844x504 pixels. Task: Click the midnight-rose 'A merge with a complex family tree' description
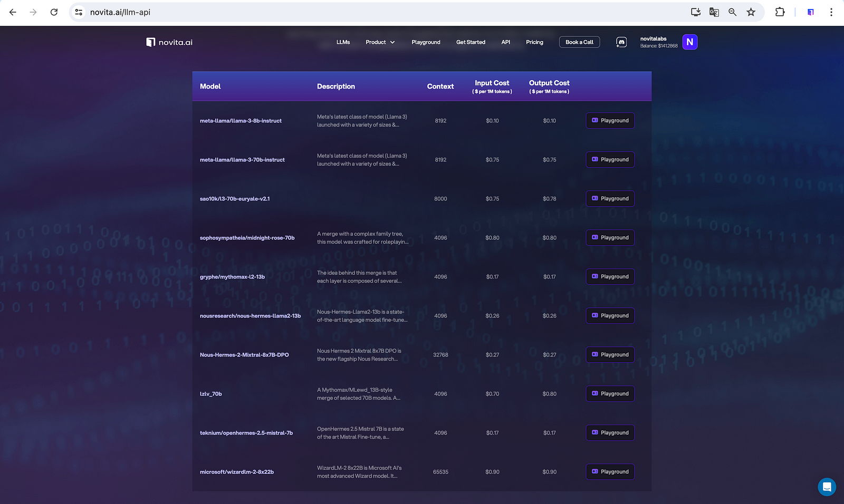[x=363, y=238]
